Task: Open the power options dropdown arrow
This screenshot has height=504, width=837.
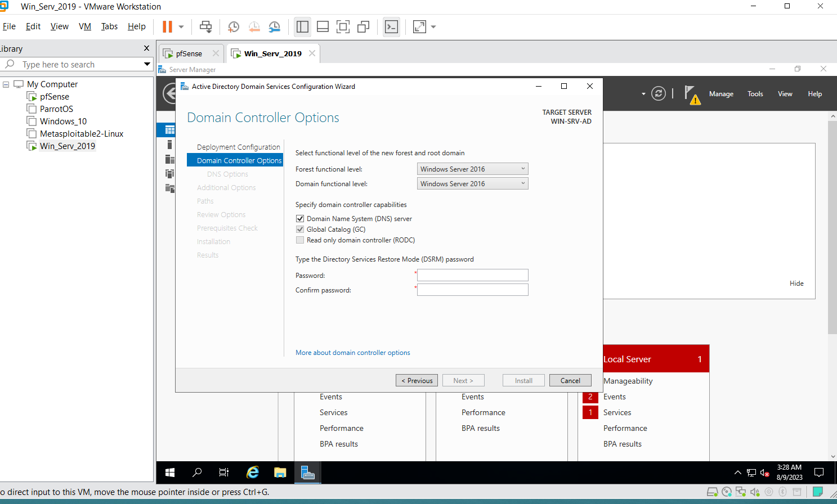Action: pyautogui.click(x=181, y=26)
